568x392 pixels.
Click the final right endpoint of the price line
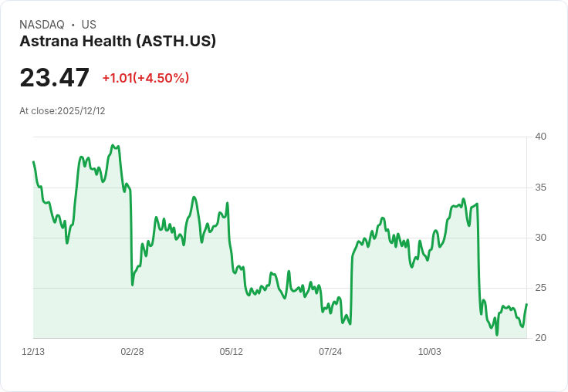[x=526, y=304]
